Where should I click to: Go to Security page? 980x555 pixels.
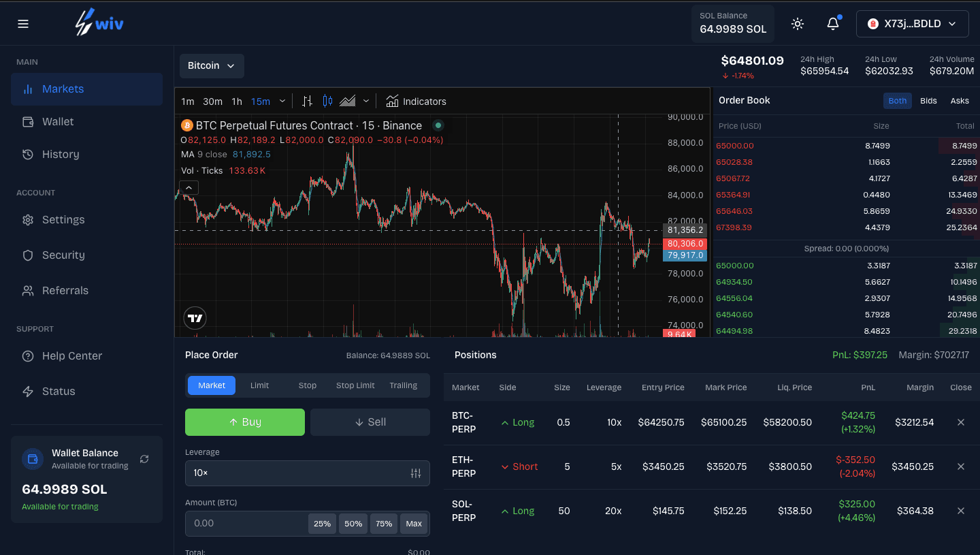86,255
